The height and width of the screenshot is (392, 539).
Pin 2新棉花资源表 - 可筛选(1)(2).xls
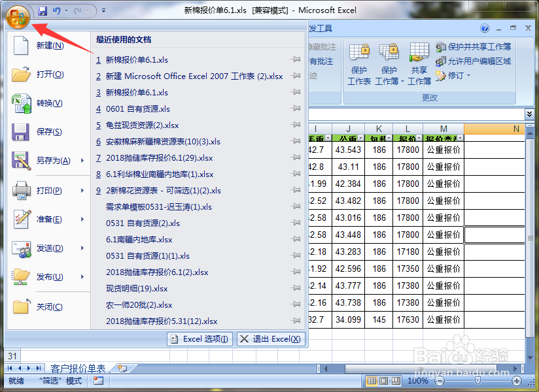(295, 190)
